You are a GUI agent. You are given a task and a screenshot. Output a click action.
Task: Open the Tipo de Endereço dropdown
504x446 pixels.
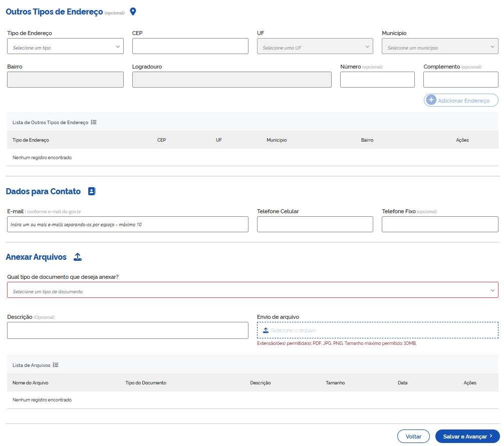[x=65, y=47]
